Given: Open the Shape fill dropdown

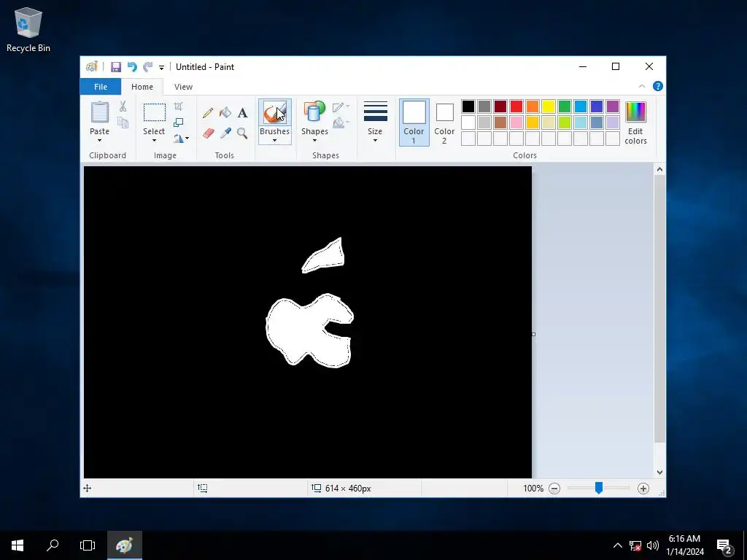Looking at the screenshot, I should [341, 123].
